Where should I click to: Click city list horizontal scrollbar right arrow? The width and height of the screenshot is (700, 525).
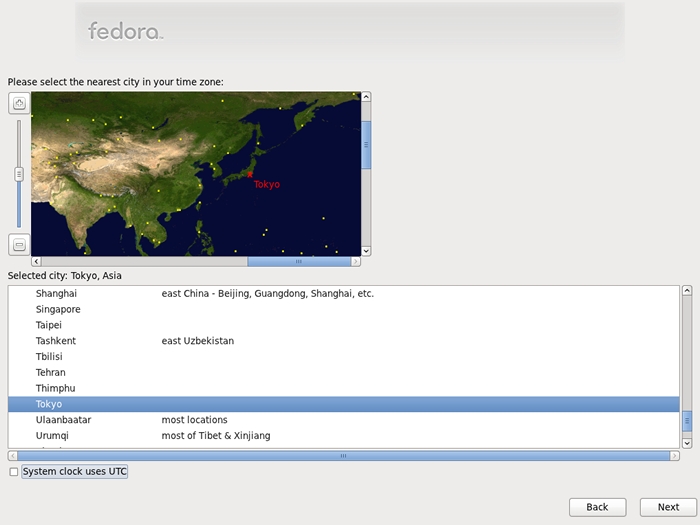tap(675, 456)
